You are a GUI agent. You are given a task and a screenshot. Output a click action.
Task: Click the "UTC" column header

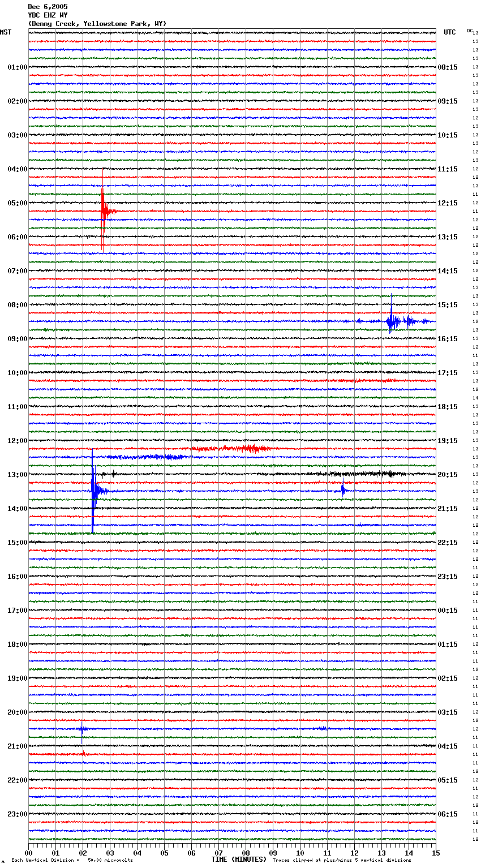pos(450,32)
